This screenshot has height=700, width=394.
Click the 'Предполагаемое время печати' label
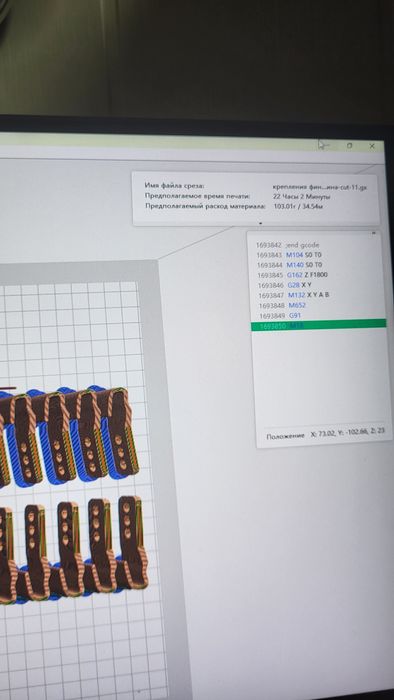[x=197, y=196]
